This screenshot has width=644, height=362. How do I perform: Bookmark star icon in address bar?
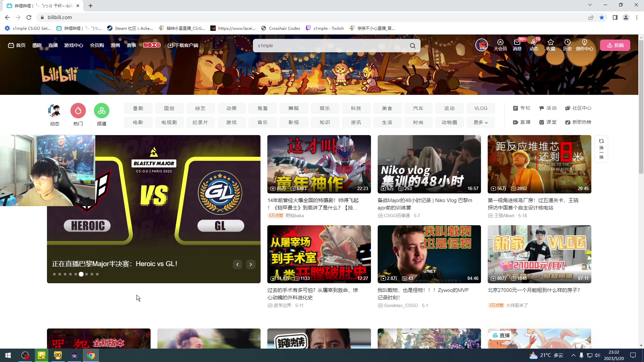click(x=602, y=17)
